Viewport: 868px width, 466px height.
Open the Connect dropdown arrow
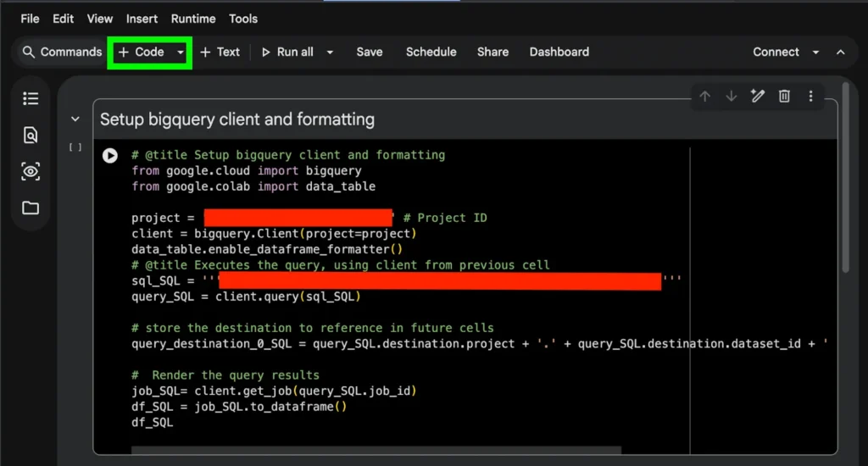point(815,53)
